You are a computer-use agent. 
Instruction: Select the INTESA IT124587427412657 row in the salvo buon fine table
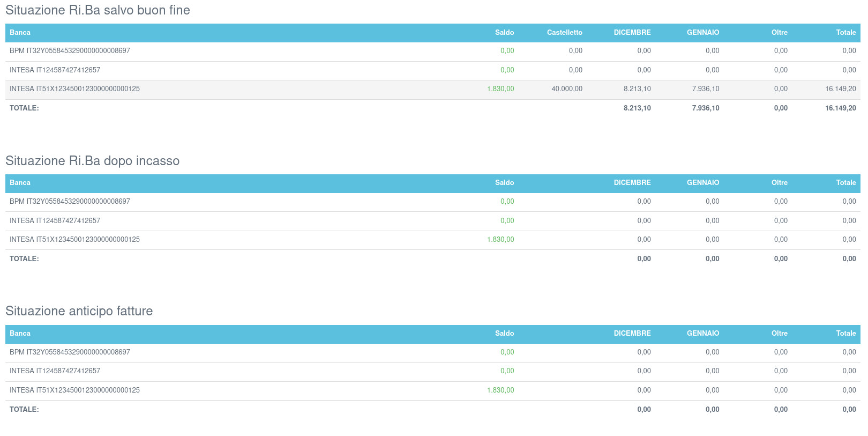(55, 70)
